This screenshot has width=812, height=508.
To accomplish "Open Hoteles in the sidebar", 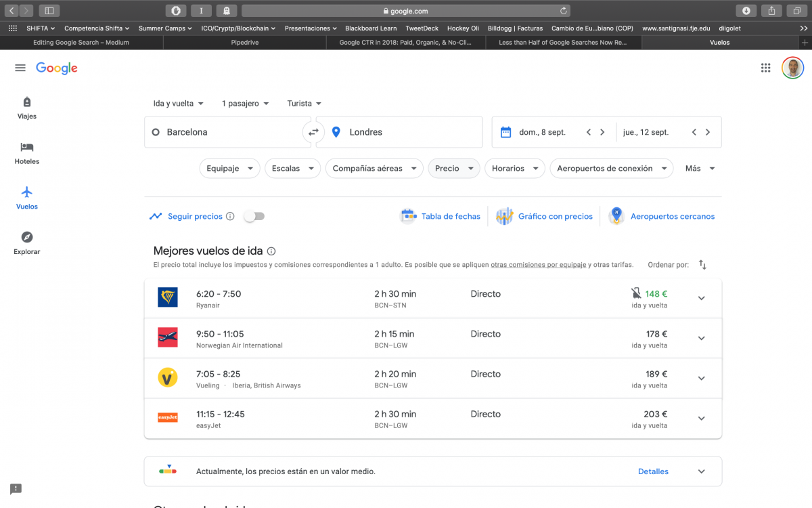I will [27, 153].
